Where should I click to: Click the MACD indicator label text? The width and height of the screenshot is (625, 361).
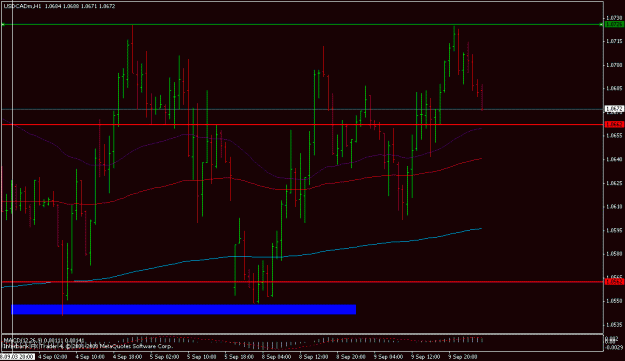44,340
